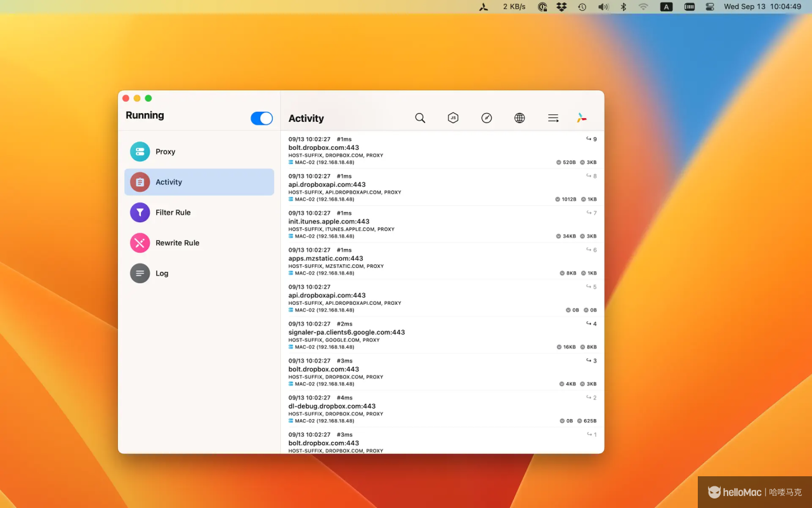Select the init.itunes.apple.com:443 entry

[x=442, y=224]
